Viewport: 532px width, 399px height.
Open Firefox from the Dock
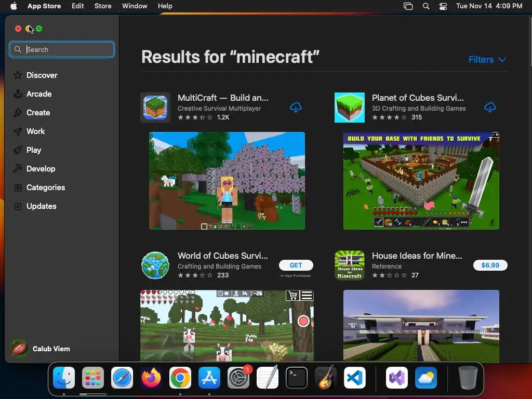151,378
